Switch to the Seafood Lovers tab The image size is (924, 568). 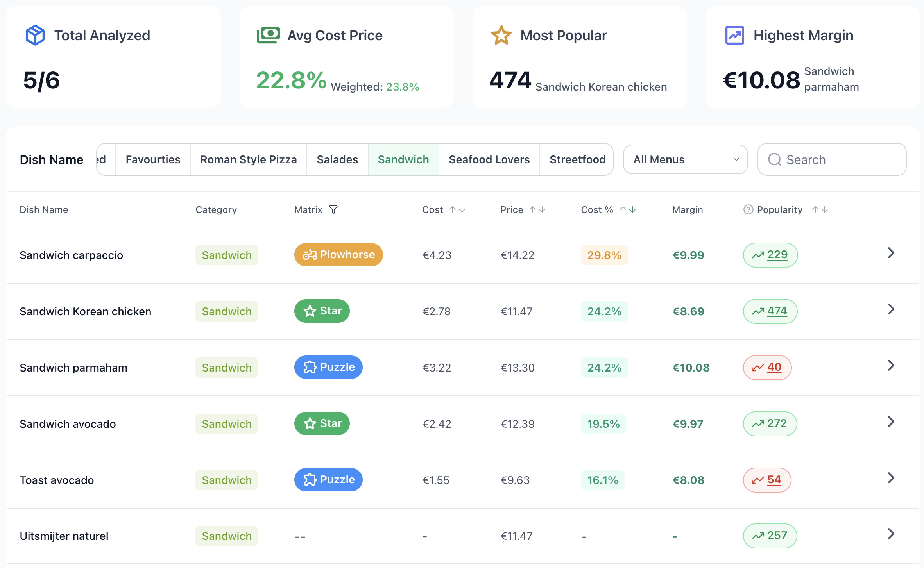[x=489, y=159]
